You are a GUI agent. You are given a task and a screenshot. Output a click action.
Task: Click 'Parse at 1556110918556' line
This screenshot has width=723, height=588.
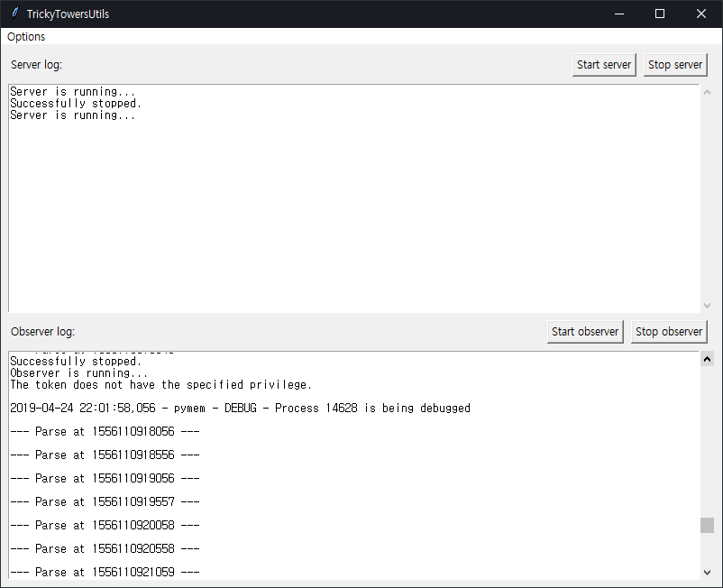pyautogui.click(x=105, y=455)
